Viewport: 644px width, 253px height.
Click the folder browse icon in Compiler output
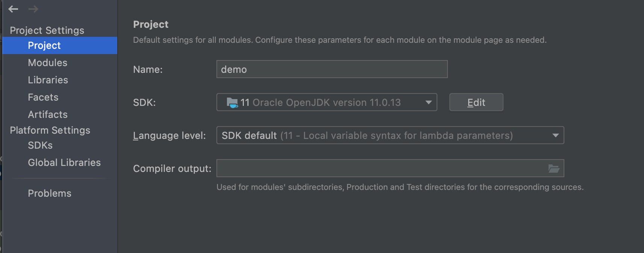(553, 169)
